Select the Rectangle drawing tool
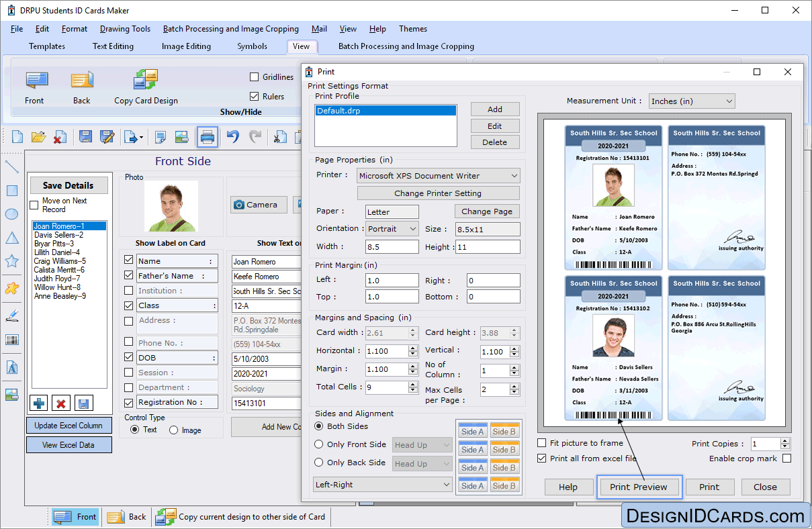Screen dimensions: 812x529 pos(11,191)
